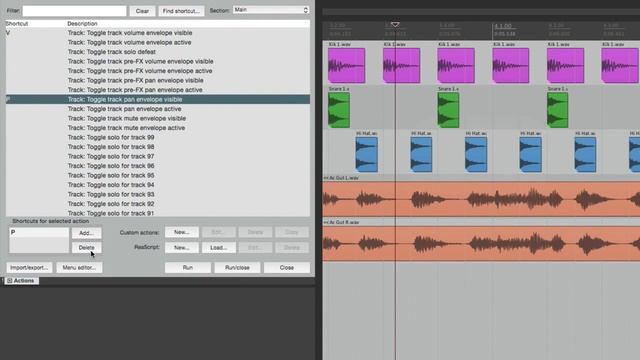
Task: Select 'Toggle solo for track 96'
Action: pyautogui.click(x=158, y=166)
